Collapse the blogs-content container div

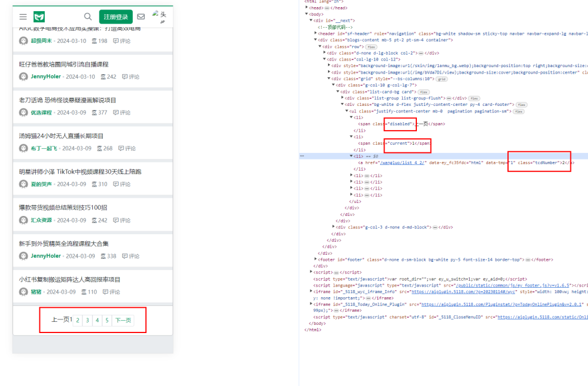coord(315,40)
